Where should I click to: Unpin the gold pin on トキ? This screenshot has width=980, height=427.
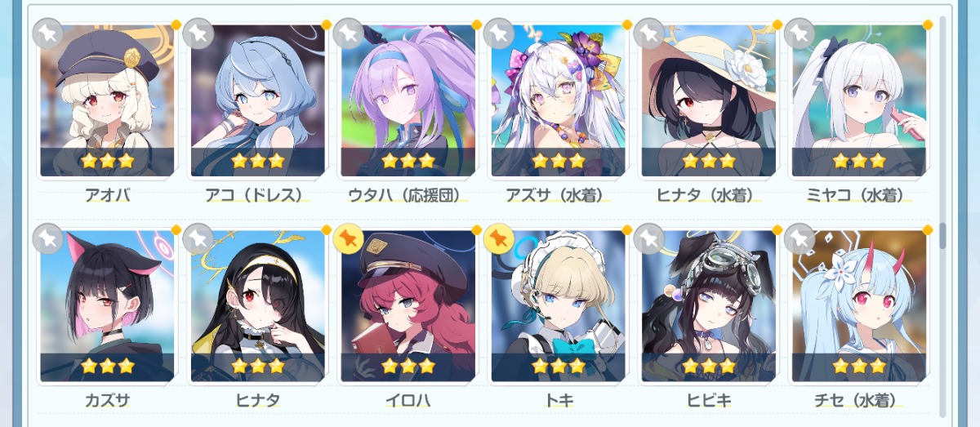498,238
